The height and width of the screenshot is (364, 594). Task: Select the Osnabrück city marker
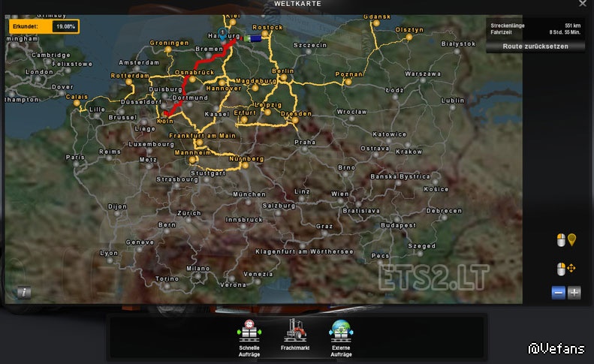pos(192,79)
